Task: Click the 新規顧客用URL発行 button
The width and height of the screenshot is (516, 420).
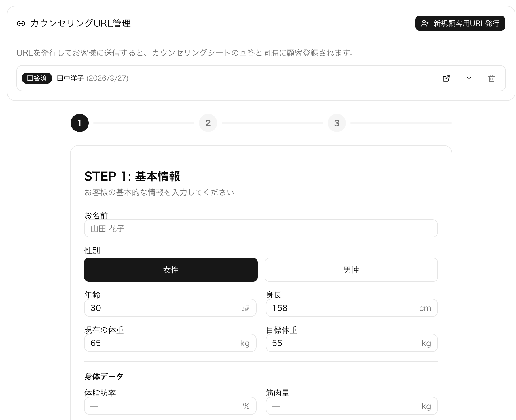Action: (460, 23)
